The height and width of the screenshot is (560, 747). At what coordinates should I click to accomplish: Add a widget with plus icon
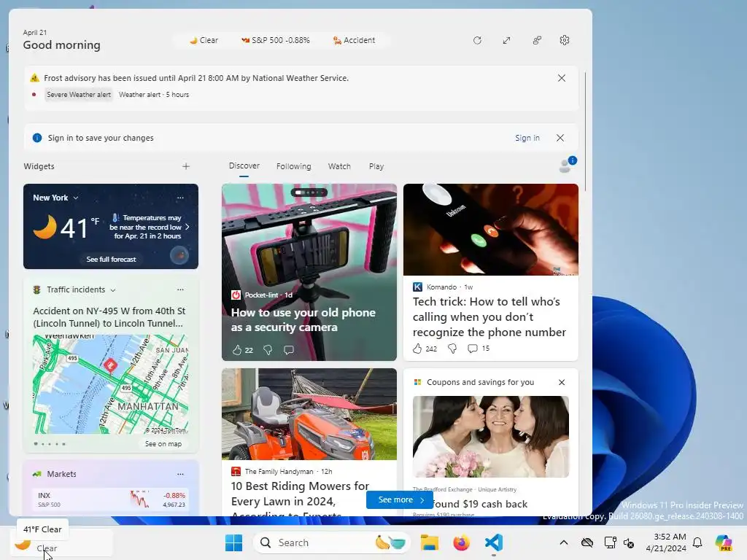tap(186, 166)
